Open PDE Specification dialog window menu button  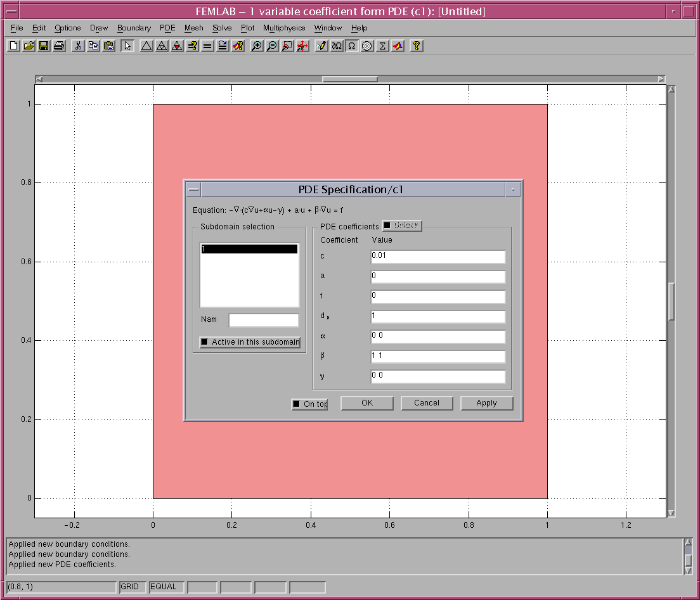pos(193,190)
